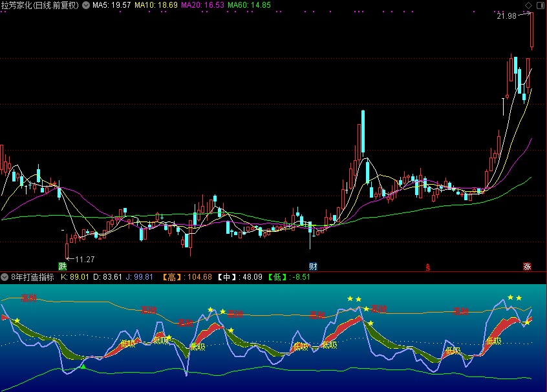Click the green 跌 event marker
Screen dimensions: 547x392
pyautogui.click(x=63, y=266)
